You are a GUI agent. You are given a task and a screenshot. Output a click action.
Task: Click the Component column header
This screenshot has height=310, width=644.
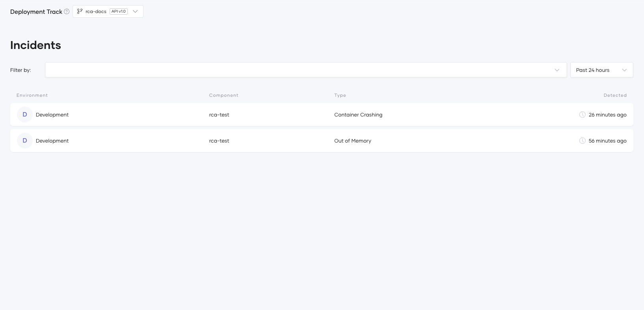click(224, 95)
